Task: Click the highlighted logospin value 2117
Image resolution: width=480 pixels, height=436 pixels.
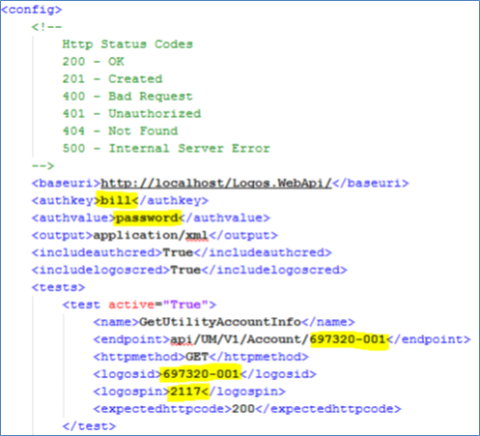Action: [185, 391]
